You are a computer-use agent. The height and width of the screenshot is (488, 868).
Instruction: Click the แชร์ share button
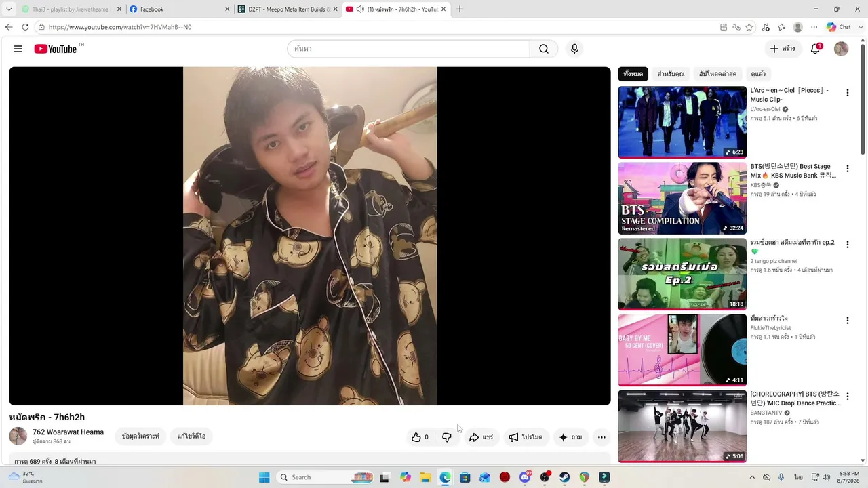tap(481, 437)
